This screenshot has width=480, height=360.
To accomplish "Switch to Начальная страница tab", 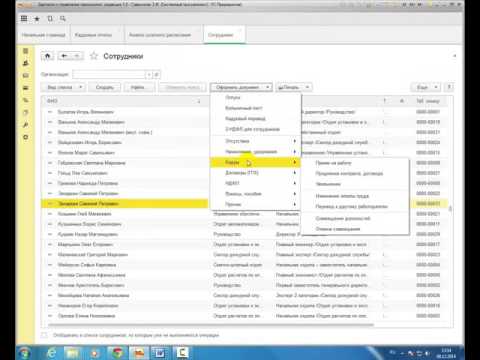I will 43,35.
